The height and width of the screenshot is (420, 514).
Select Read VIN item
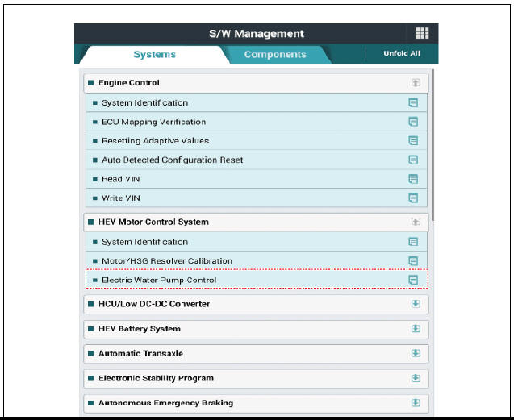click(257, 179)
